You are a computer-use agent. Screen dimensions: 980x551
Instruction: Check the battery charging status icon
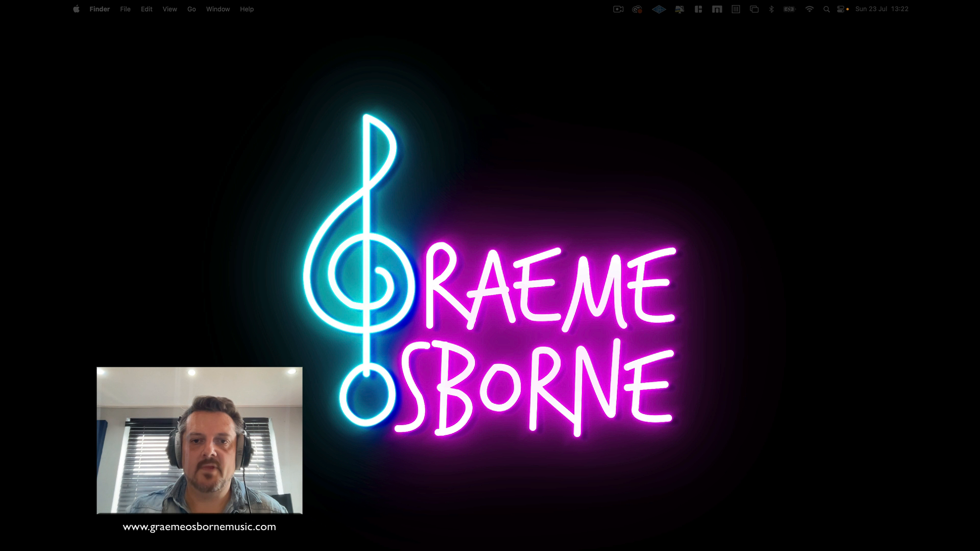pyautogui.click(x=790, y=9)
